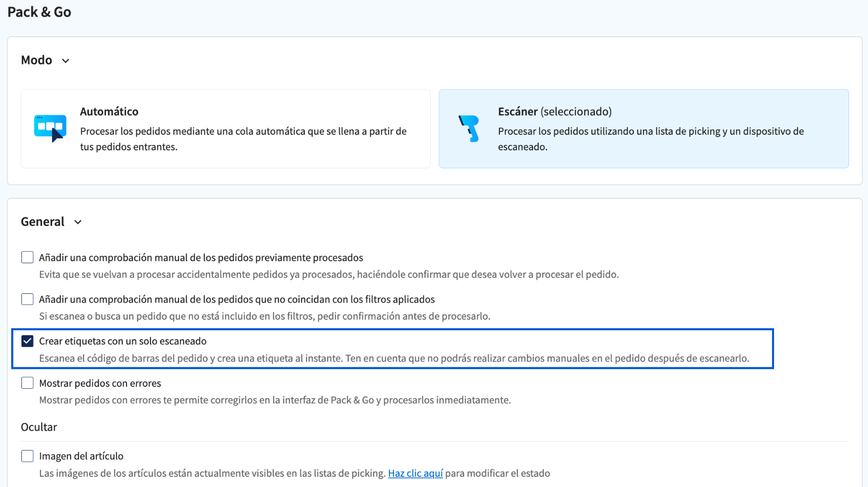Click the Automático description about the automatic queue
This screenshot has width=868, height=487.
[243, 139]
